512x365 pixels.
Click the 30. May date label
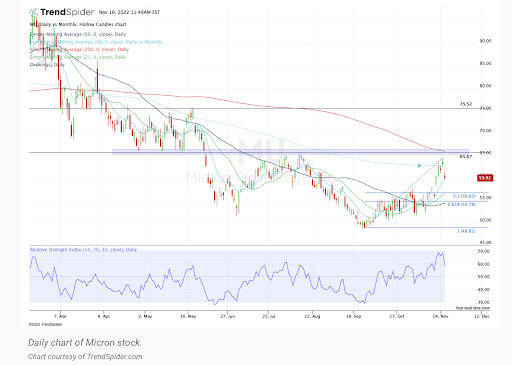coord(188,316)
